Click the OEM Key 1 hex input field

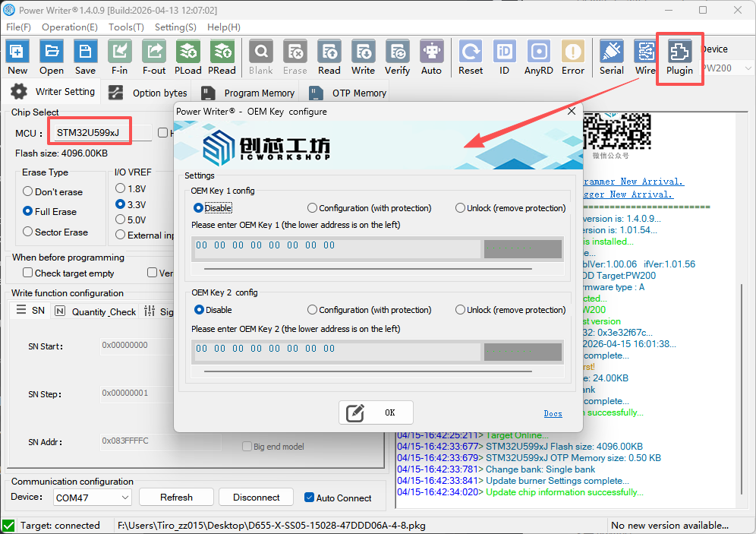(336, 246)
